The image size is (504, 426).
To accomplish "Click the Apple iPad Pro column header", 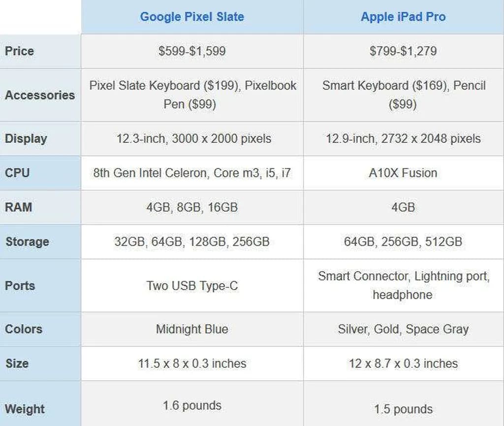I will 403,17.
